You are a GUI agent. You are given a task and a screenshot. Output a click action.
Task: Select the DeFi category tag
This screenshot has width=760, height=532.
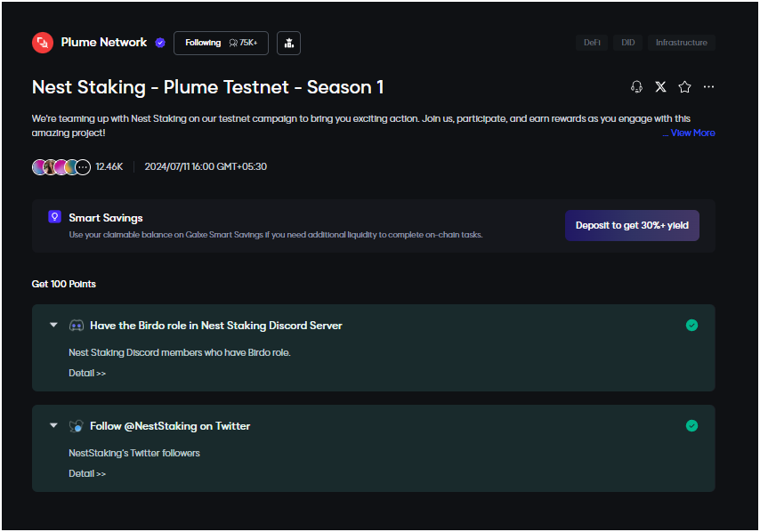(x=592, y=43)
